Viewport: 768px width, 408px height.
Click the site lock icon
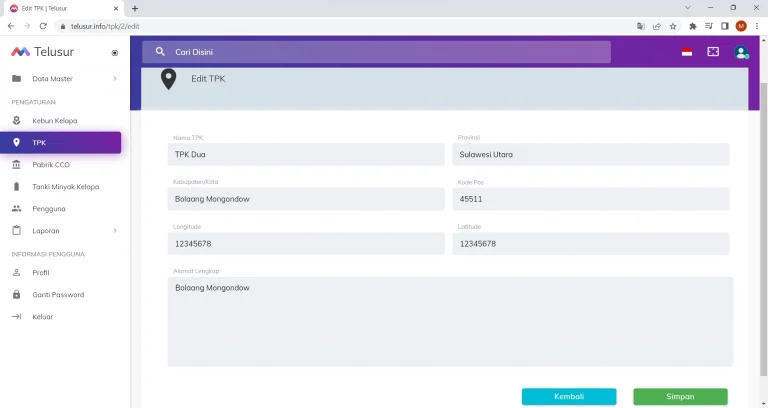click(x=63, y=26)
